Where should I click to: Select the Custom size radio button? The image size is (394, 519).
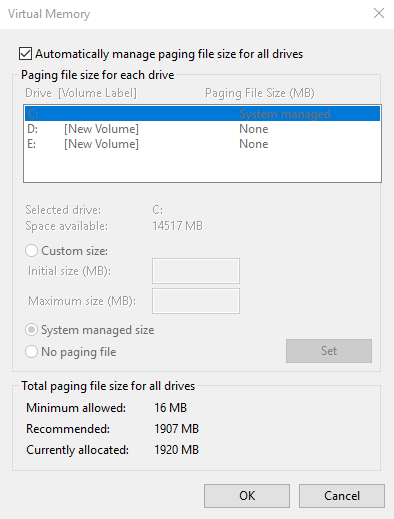31,251
